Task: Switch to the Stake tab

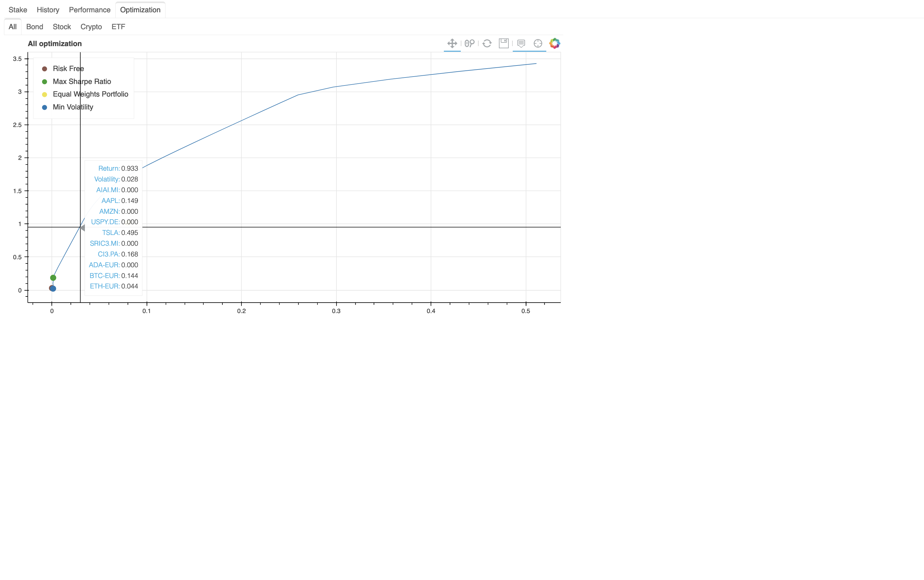Action: [x=18, y=10]
